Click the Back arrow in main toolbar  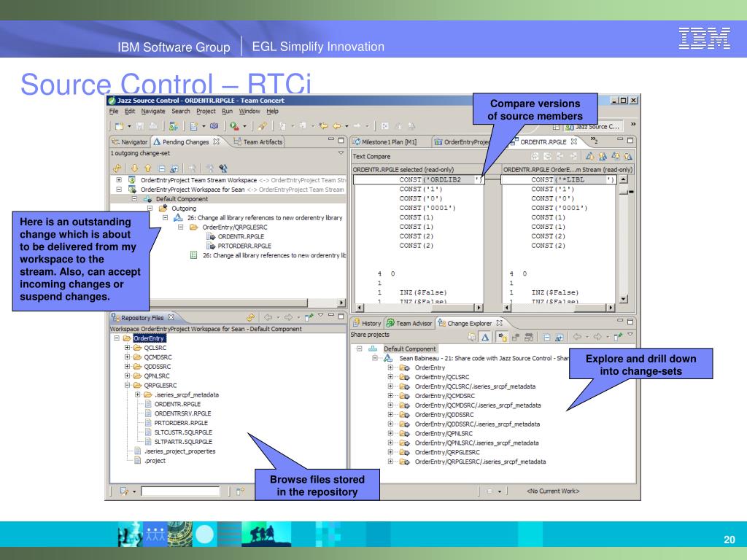[337, 126]
